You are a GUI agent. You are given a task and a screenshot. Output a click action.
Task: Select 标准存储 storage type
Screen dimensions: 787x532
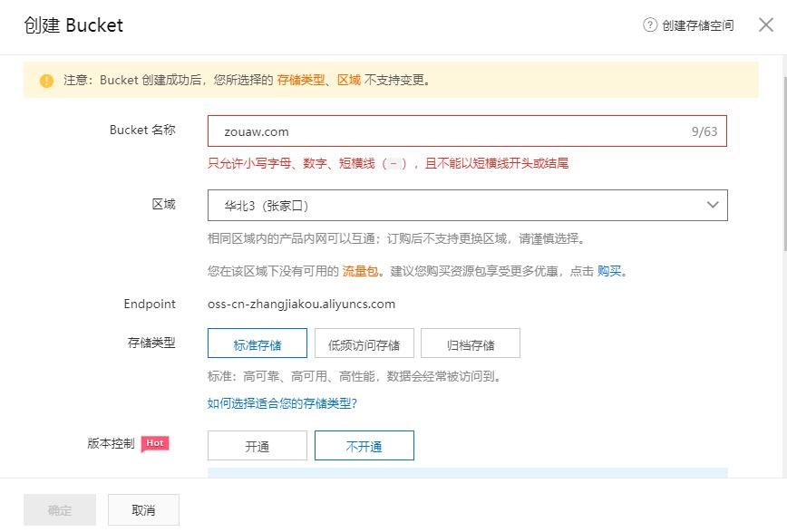click(x=257, y=344)
